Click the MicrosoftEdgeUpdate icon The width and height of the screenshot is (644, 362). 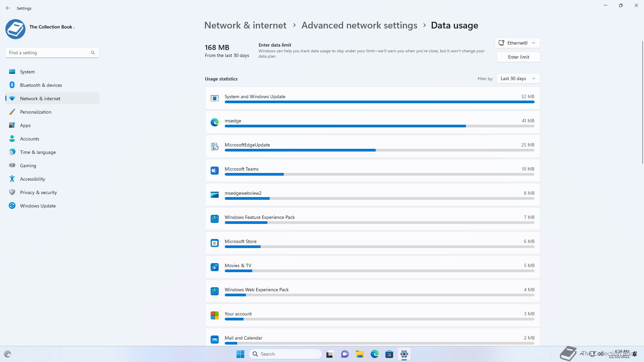tap(215, 146)
